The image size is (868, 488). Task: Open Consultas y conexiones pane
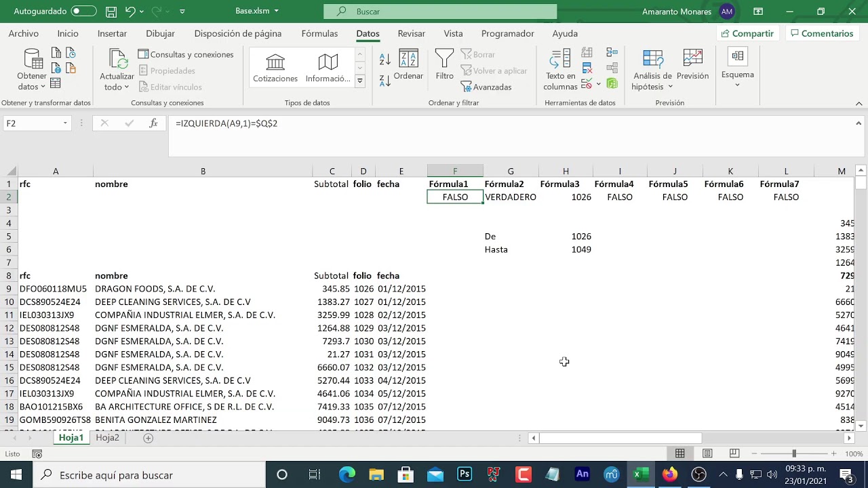186,54
